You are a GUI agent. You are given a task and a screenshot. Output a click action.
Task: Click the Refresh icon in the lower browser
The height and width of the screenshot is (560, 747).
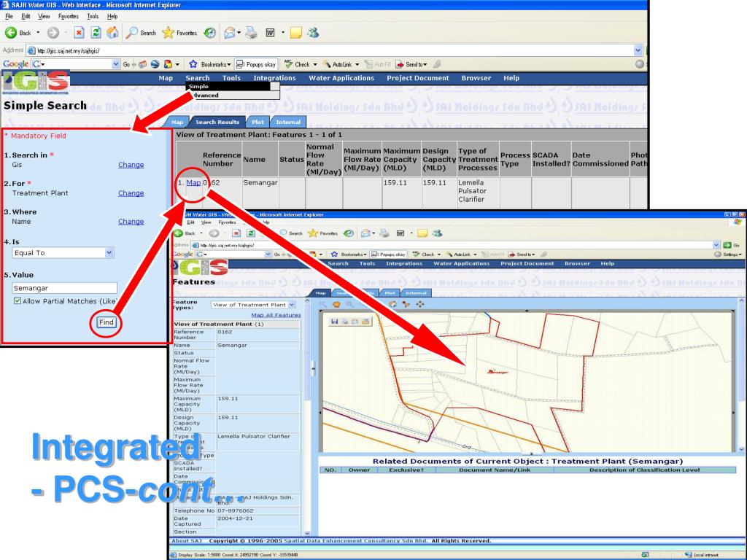coord(251,233)
